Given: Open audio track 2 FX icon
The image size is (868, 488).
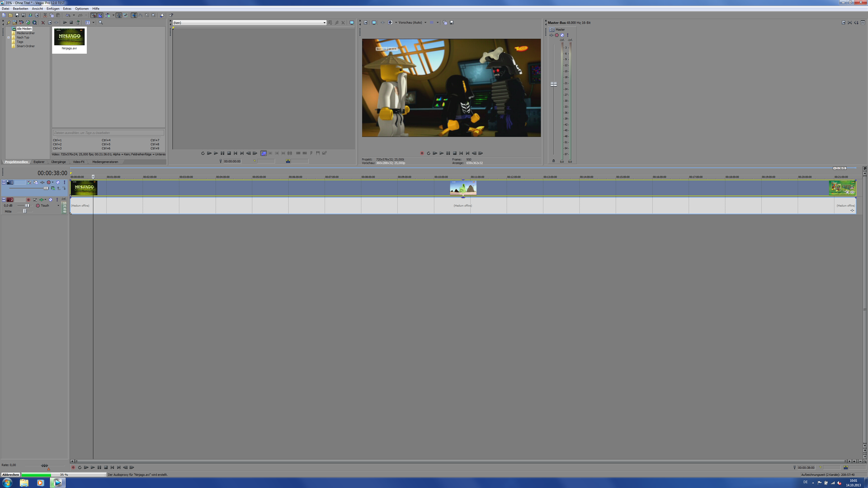Looking at the screenshot, I should [42, 200].
